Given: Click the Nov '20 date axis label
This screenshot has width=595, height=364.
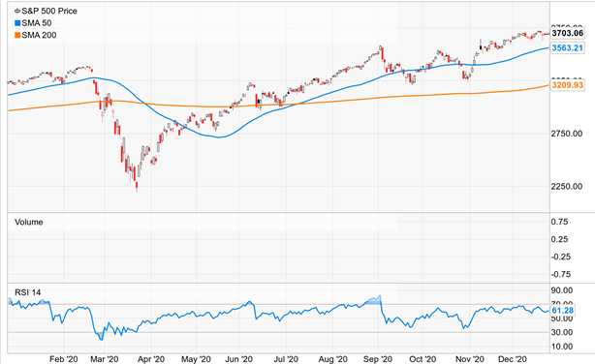Looking at the screenshot, I should 469,359.
